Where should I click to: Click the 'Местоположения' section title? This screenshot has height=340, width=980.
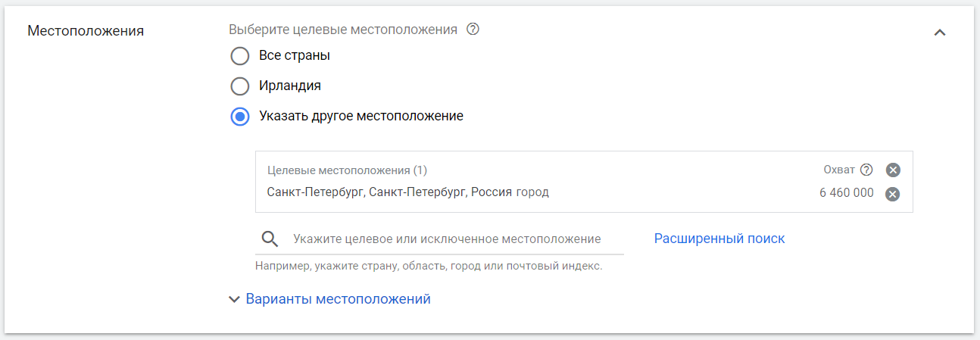point(86,31)
